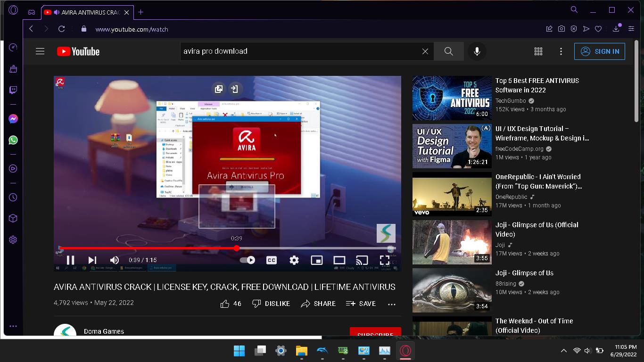The height and width of the screenshot is (362, 644).
Task: Toggle the autoplay switch in player
Action: tap(248, 260)
